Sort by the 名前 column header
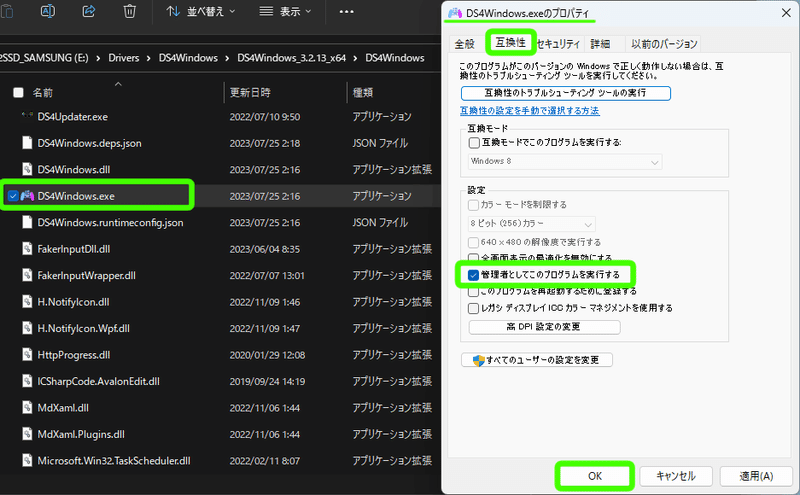The height and width of the screenshot is (495, 800). coord(43,92)
